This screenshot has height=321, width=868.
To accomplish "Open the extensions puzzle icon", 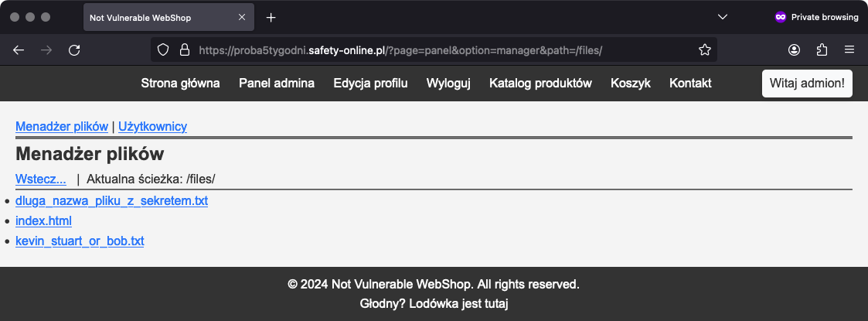I will coord(822,50).
